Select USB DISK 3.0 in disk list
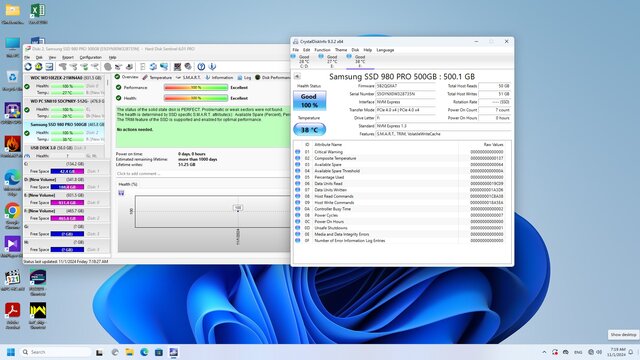 (x=64, y=151)
